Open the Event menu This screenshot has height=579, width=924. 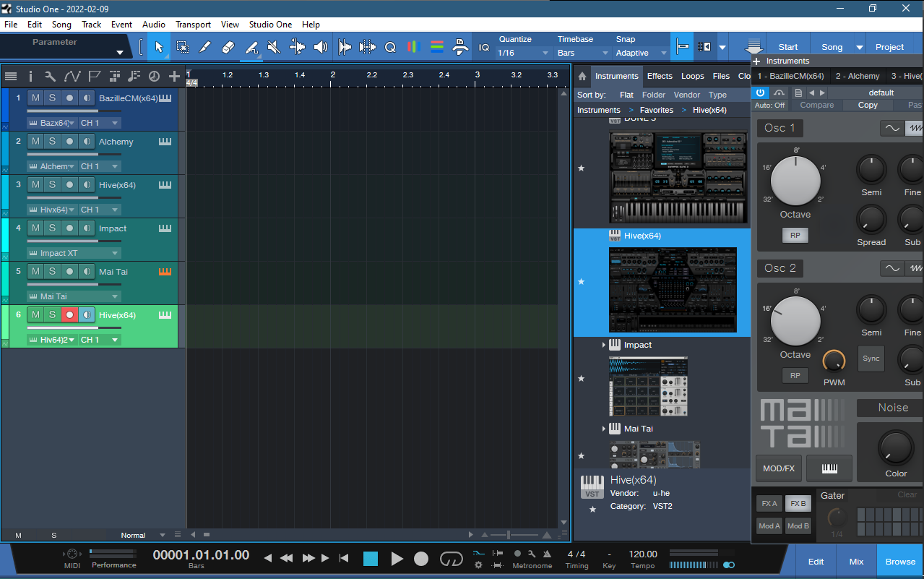click(121, 24)
